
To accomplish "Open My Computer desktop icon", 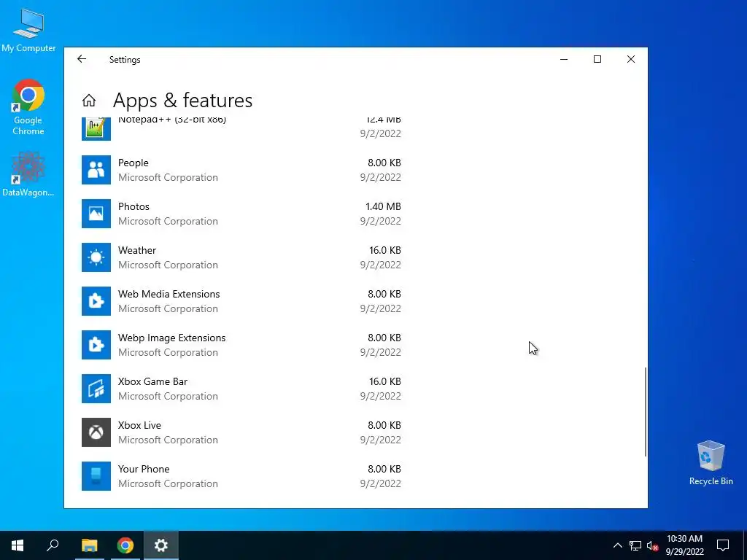I will click(x=28, y=29).
